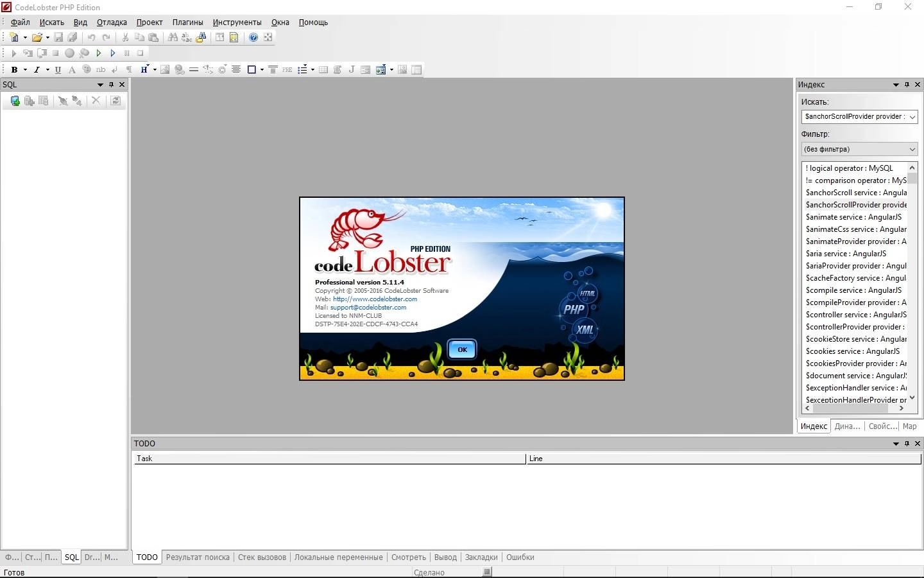Viewport: 924px width, 578px height.
Task: Start debugging with the blue play icon
Action: tap(112, 53)
